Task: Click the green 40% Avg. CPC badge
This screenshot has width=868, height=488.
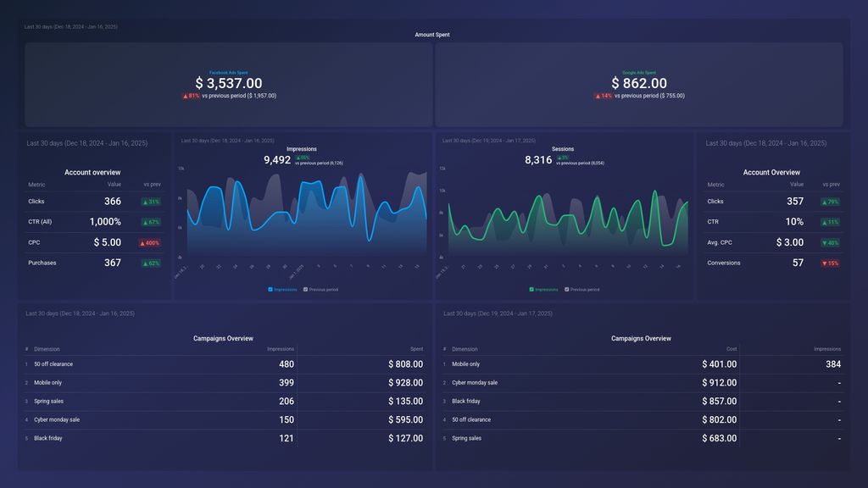Action: tap(830, 243)
